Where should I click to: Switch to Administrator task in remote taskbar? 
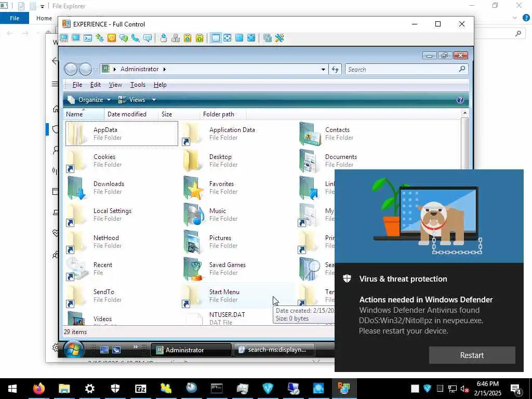(191, 350)
